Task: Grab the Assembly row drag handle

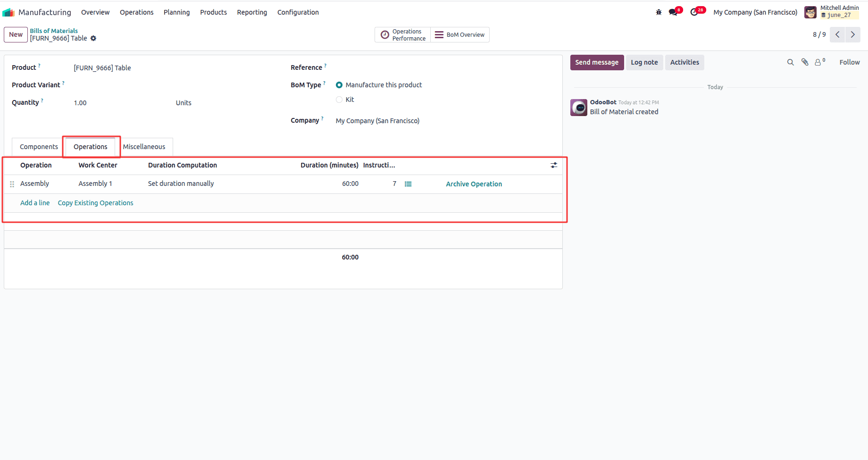Action: click(x=12, y=184)
